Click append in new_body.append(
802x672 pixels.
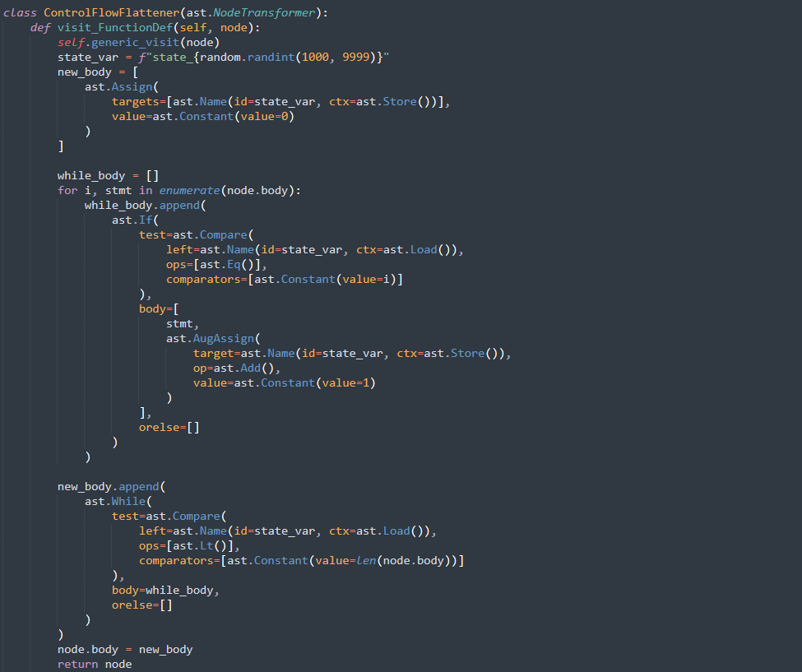pyautogui.click(x=139, y=487)
